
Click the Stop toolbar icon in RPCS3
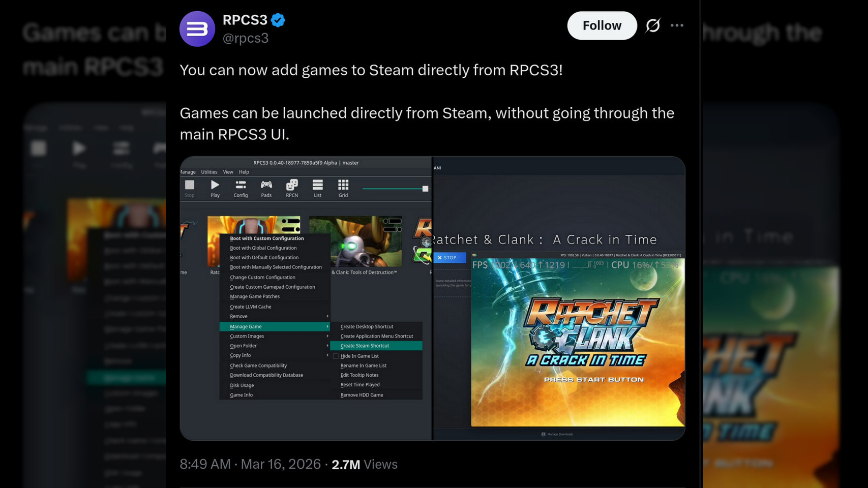pos(190,189)
